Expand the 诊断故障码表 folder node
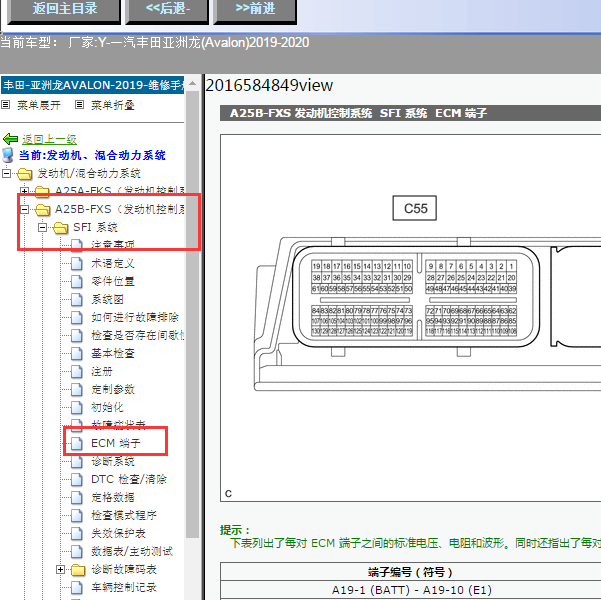This screenshot has width=601, height=600. click(x=60, y=569)
